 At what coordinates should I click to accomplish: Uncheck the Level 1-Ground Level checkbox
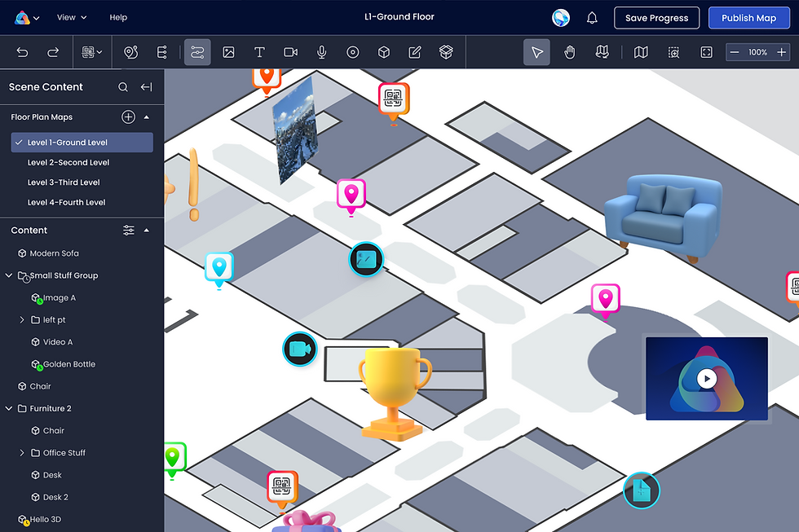[x=20, y=142]
